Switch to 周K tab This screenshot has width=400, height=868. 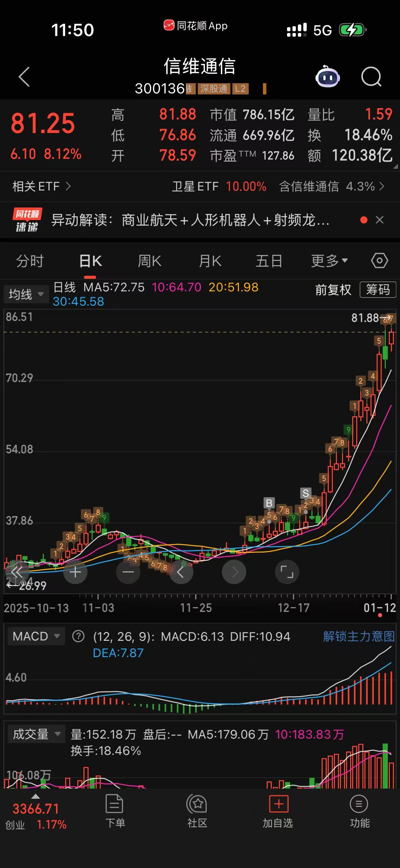(x=150, y=261)
